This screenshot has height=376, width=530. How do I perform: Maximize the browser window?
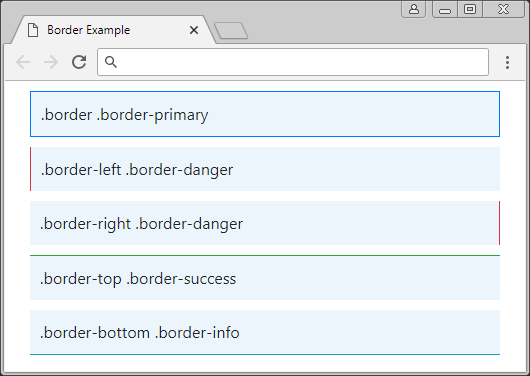(x=470, y=9)
